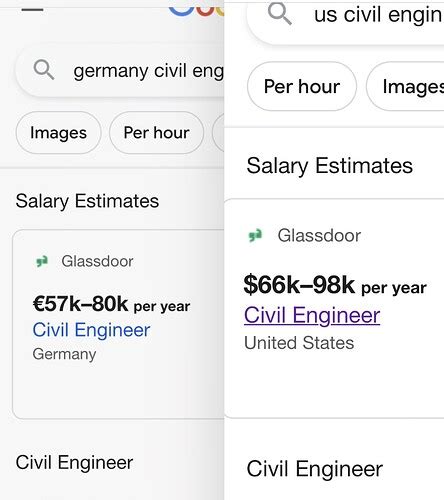Click the magnifier icon in Germany search box
The height and width of the screenshot is (500, 444).
[x=44, y=70]
